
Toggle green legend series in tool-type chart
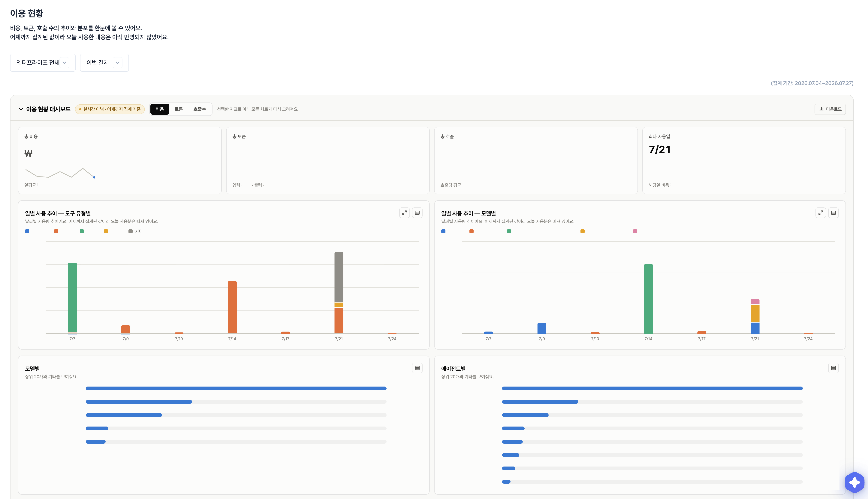(x=82, y=231)
